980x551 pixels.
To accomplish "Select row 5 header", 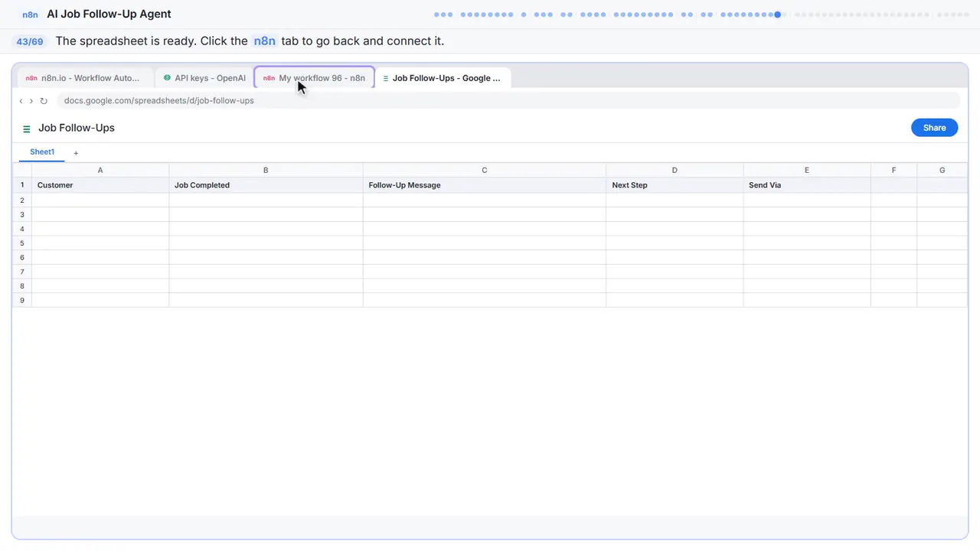I will point(22,243).
